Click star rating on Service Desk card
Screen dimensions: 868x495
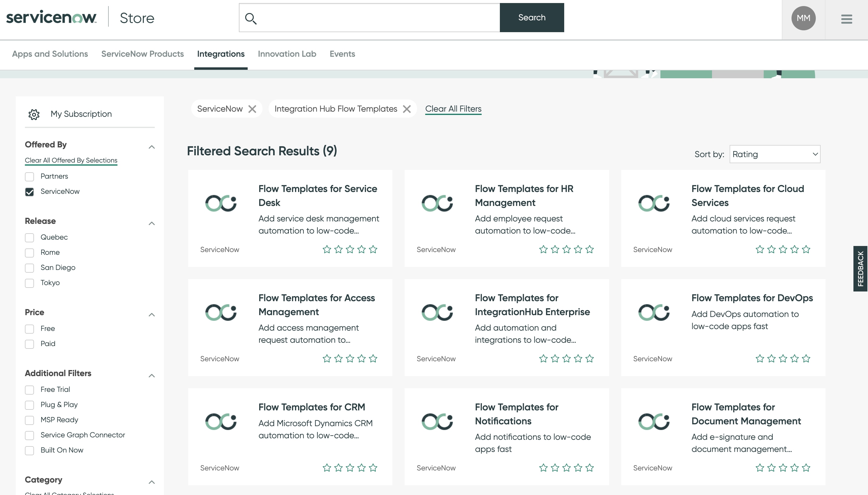pos(350,250)
